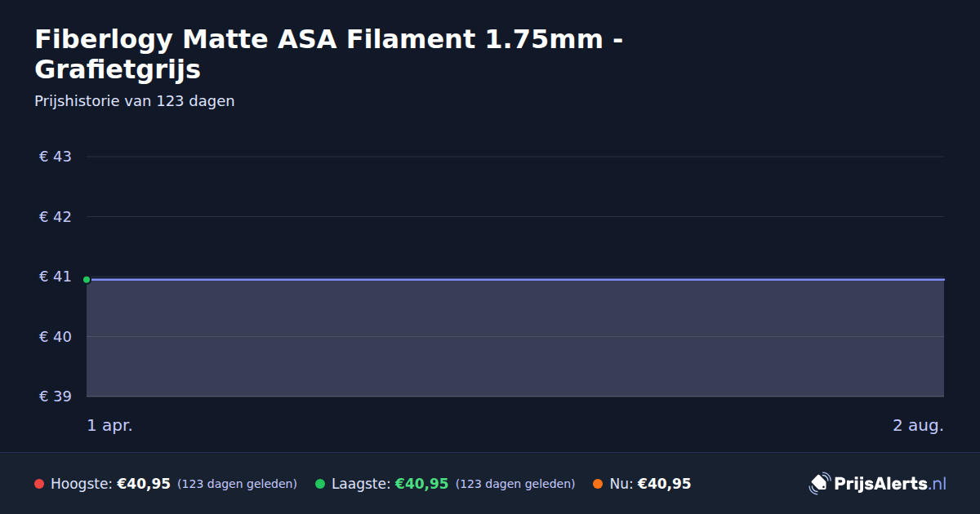
Task: Click the red Hoogste legend dot
Action: click(39, 484)
